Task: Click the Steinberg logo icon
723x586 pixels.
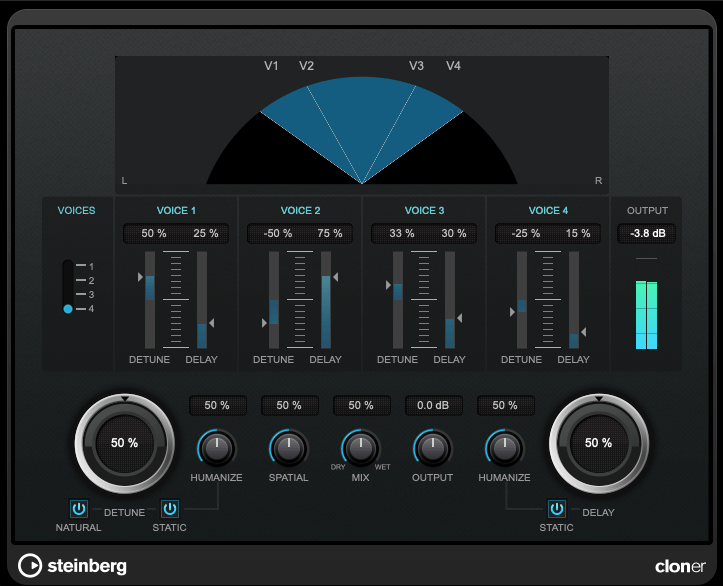Action: [31, 565]
